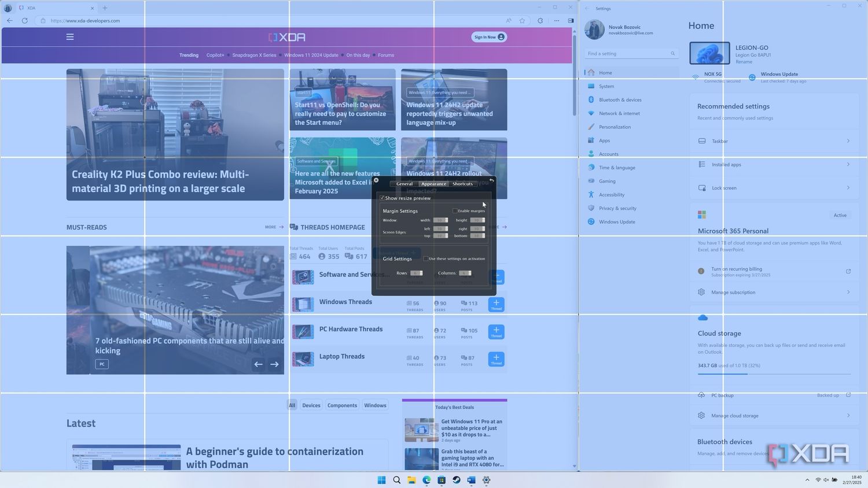Add the XDA page to favorites
This screenshot has width=868, height=488.
(522, 21)
